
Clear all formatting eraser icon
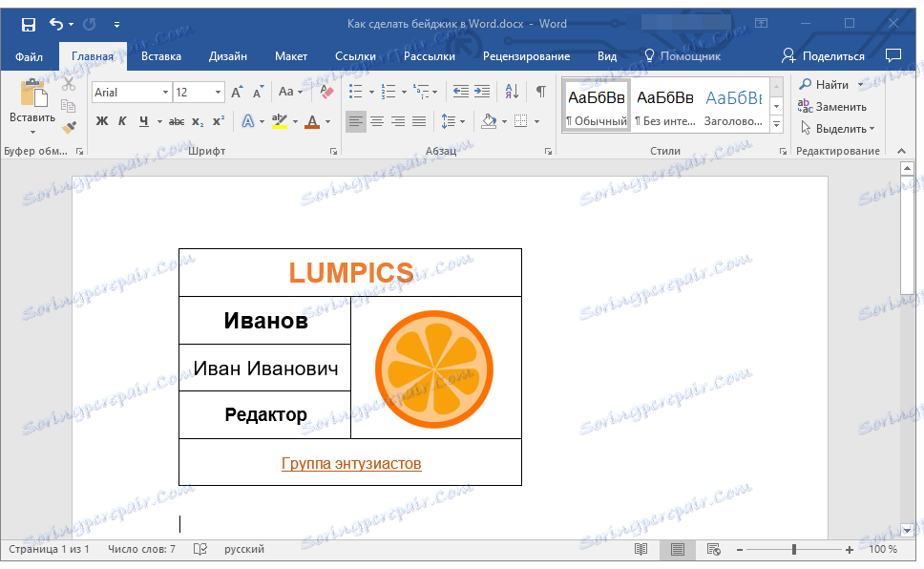(326, 92)
